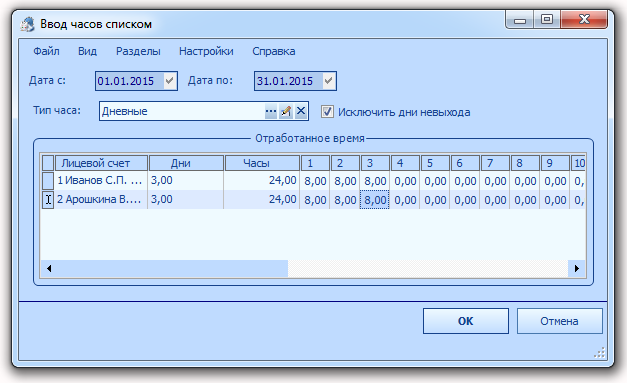Click the day 5 column header
Screen dimensions: 627x383
pos(435,163)
